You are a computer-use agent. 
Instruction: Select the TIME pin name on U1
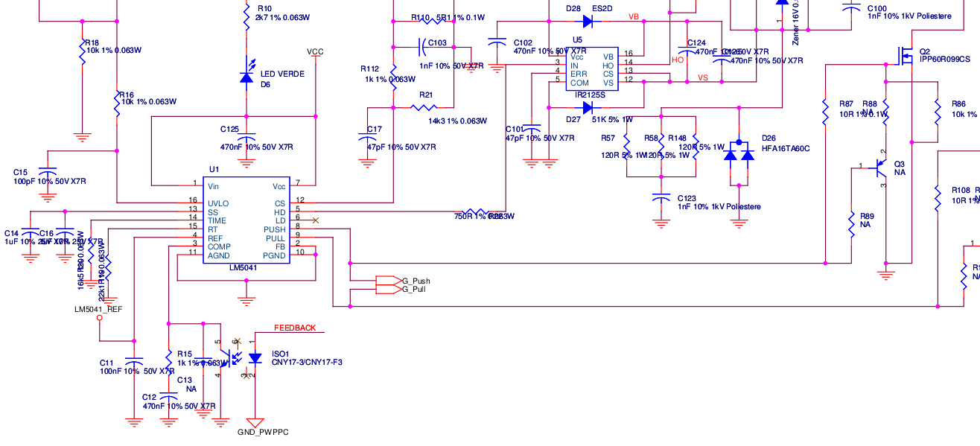(217, 220)
